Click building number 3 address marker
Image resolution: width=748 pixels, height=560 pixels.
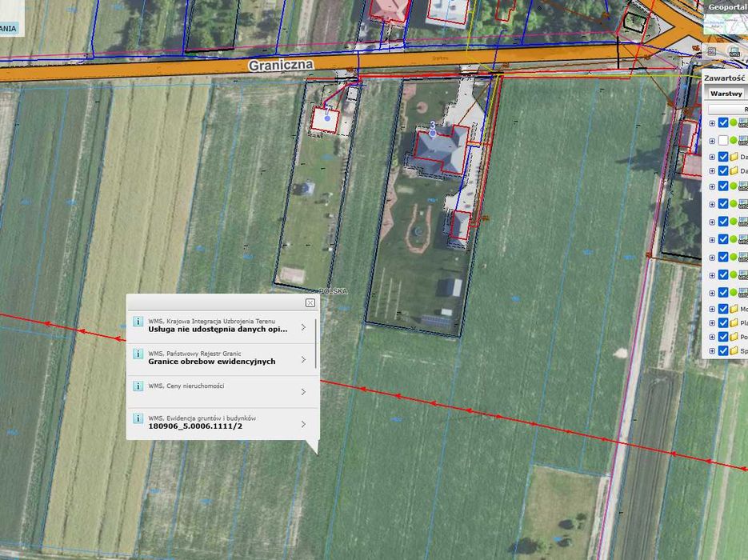click(432, 133)
